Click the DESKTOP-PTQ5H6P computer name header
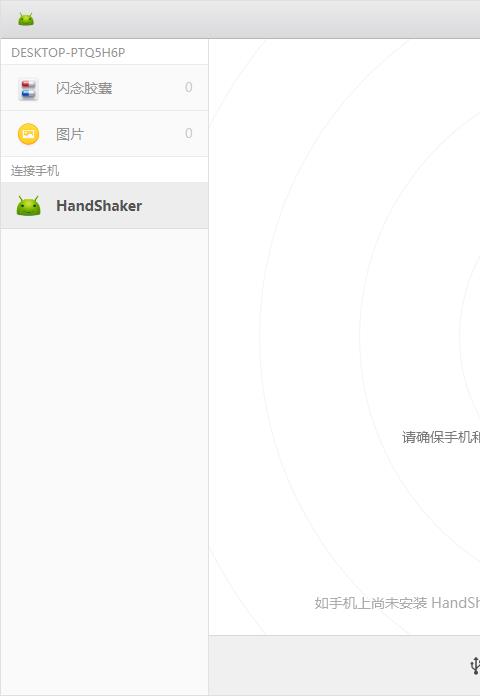 (68, 52)
